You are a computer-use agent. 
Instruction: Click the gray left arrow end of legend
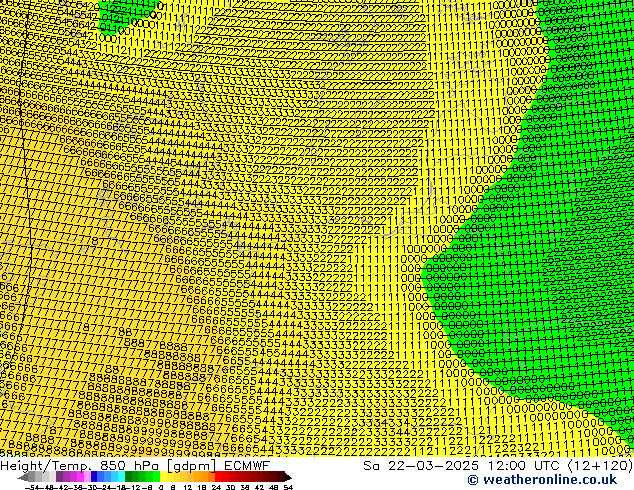(x=23, y=477)
